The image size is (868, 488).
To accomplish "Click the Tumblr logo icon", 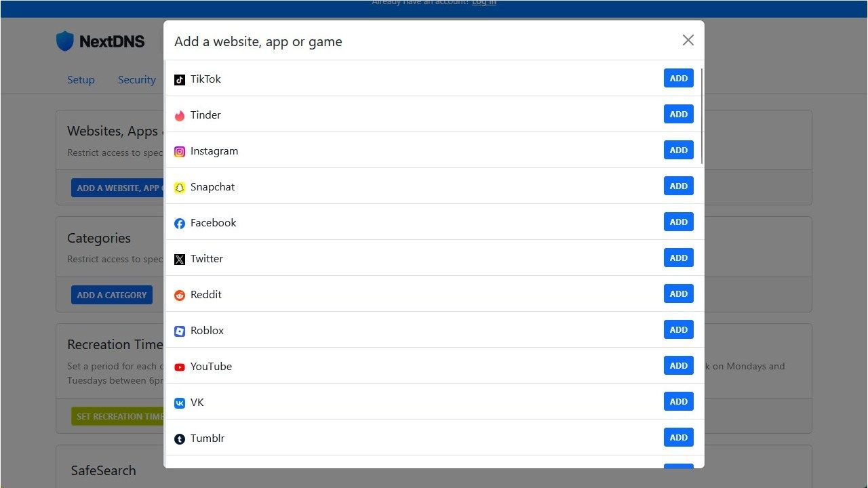I will click(x=180, y=439).
